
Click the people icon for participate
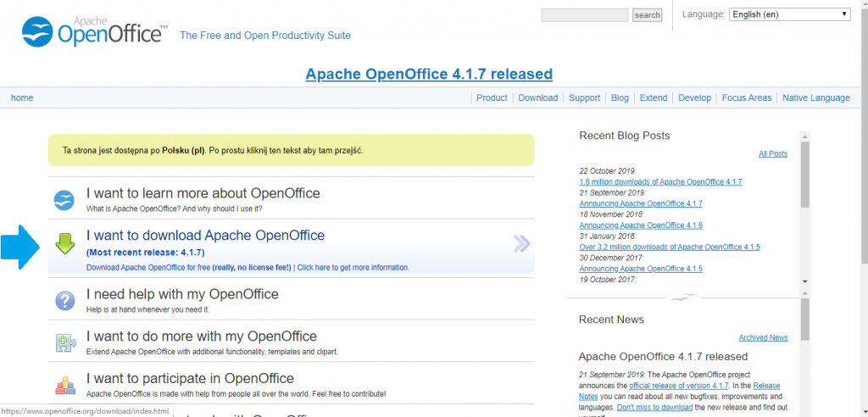tap(64, 385)
